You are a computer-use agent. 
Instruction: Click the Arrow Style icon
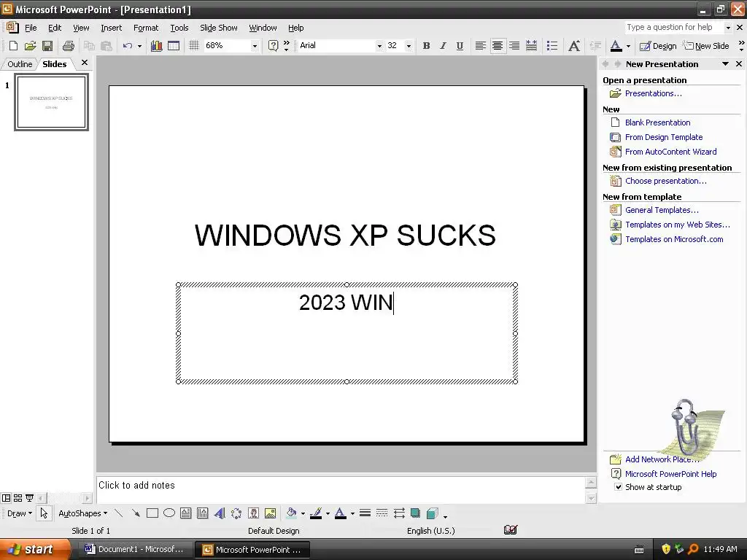pyautogui.click(x=399, y=513)
